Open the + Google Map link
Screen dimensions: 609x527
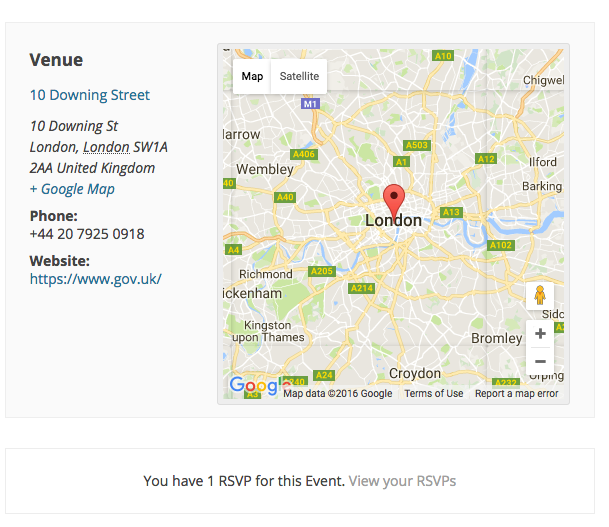click(72, 189)
